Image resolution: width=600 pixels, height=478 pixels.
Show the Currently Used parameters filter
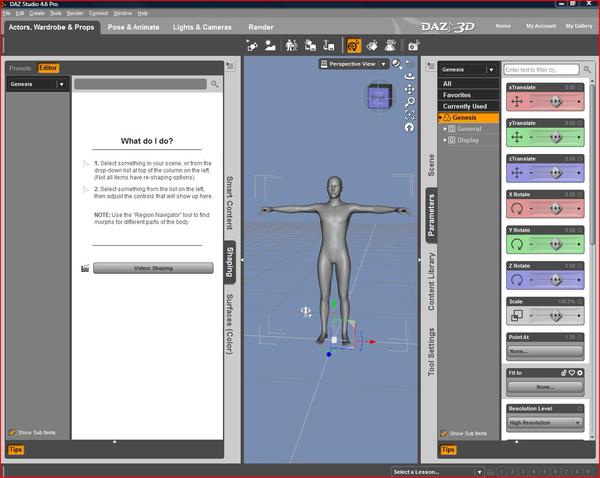pos(468,106)
